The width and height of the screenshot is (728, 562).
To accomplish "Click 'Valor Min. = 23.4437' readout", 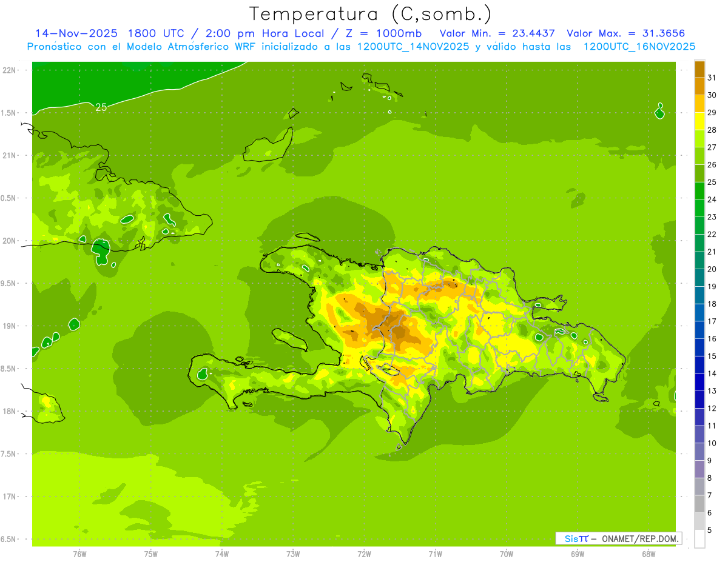I will pyautogui.click(x=497, y=33).
